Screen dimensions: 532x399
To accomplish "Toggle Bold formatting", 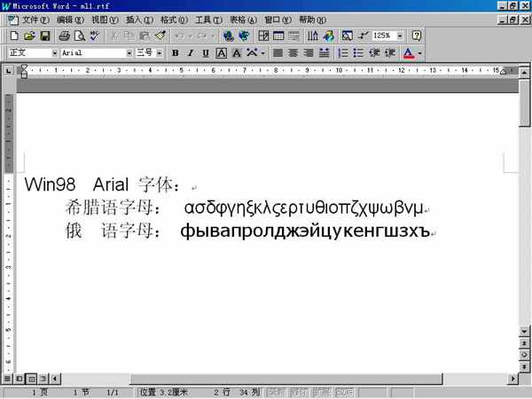I will (x=175, y=53).
